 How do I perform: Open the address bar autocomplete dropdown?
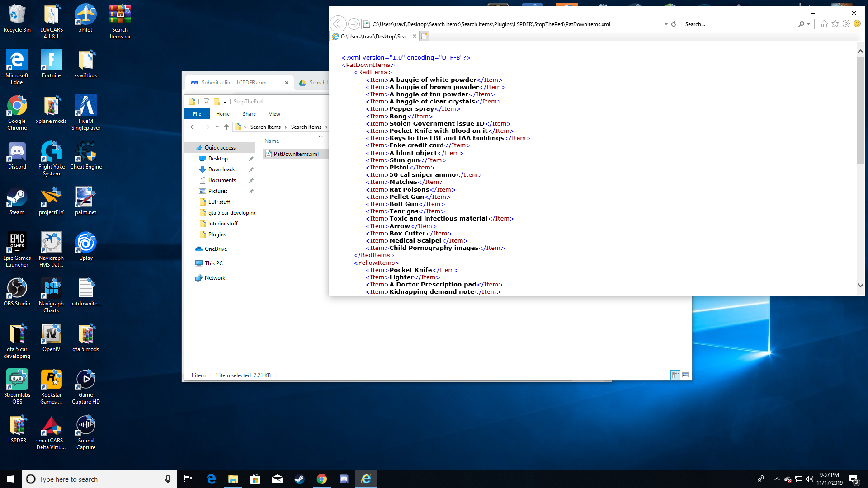[666, 24]
